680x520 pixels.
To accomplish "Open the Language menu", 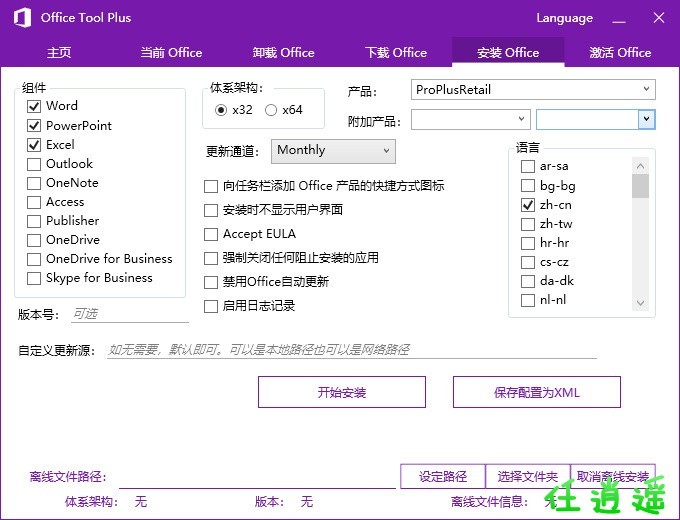I will (564, 18).
